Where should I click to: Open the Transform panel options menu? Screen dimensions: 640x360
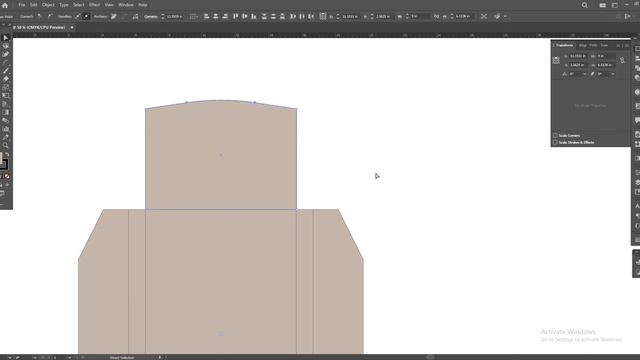coord(627,45)
